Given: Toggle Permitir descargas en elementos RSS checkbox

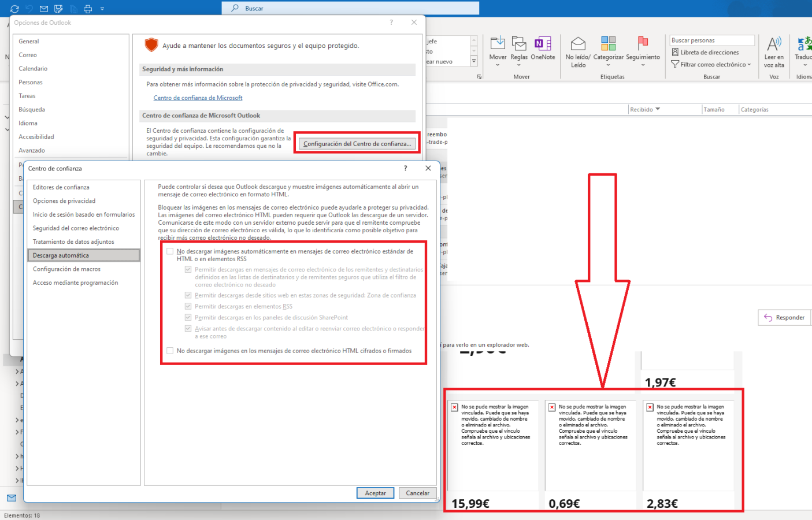Looking at the screenshot, I should pos(188,306).
